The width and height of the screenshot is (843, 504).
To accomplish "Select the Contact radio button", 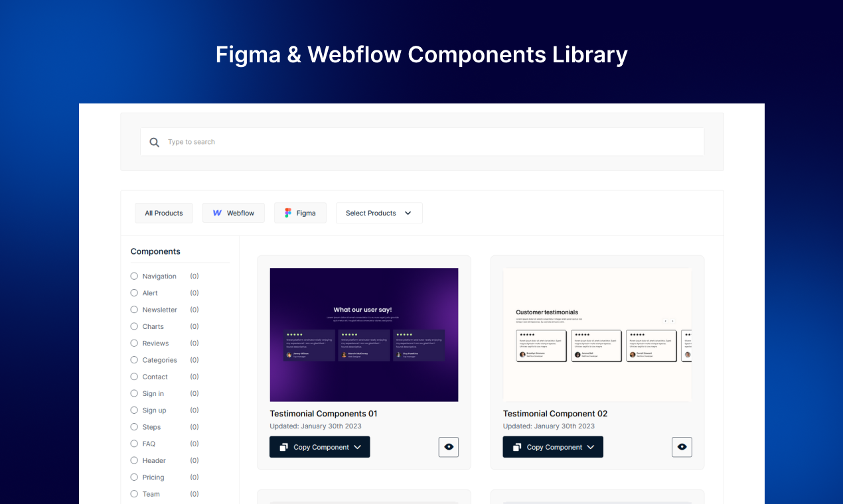I will tap(134, 376).
